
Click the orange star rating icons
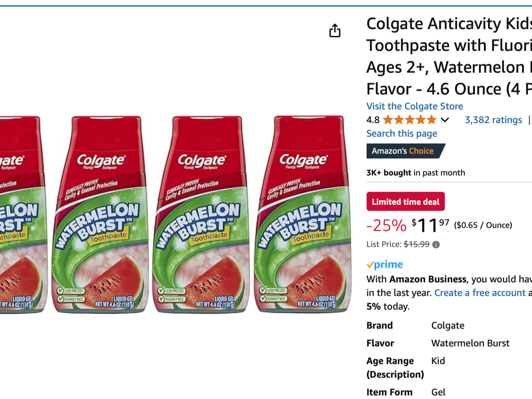[410, 120]
